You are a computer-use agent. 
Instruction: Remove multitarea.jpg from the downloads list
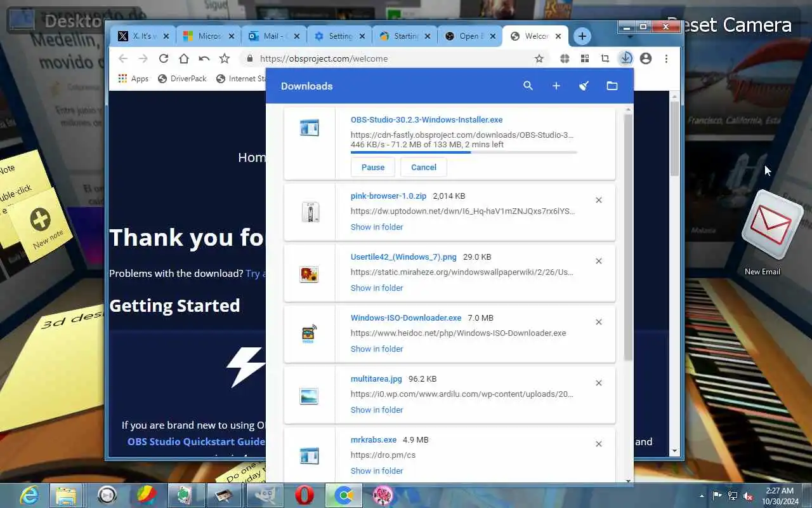599,383
